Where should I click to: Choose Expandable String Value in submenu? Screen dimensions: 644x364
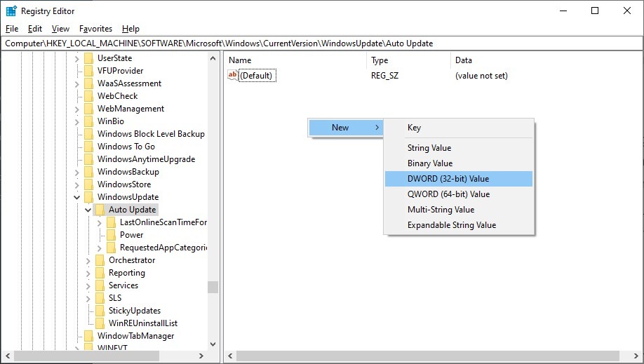pyautogui.click(x=459, y=225)
